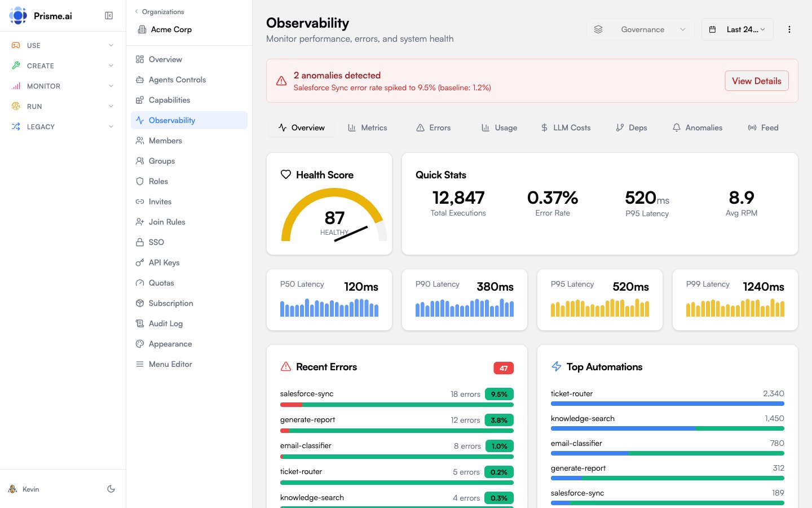Click the ticket-router automations progress bar

tap(668, 404)
